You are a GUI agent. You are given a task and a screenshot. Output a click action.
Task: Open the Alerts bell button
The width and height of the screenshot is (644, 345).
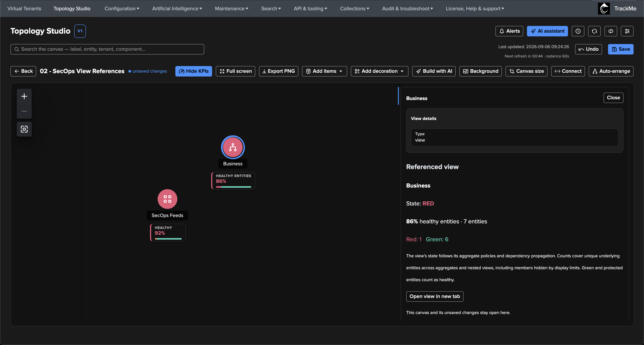point(509,31)
